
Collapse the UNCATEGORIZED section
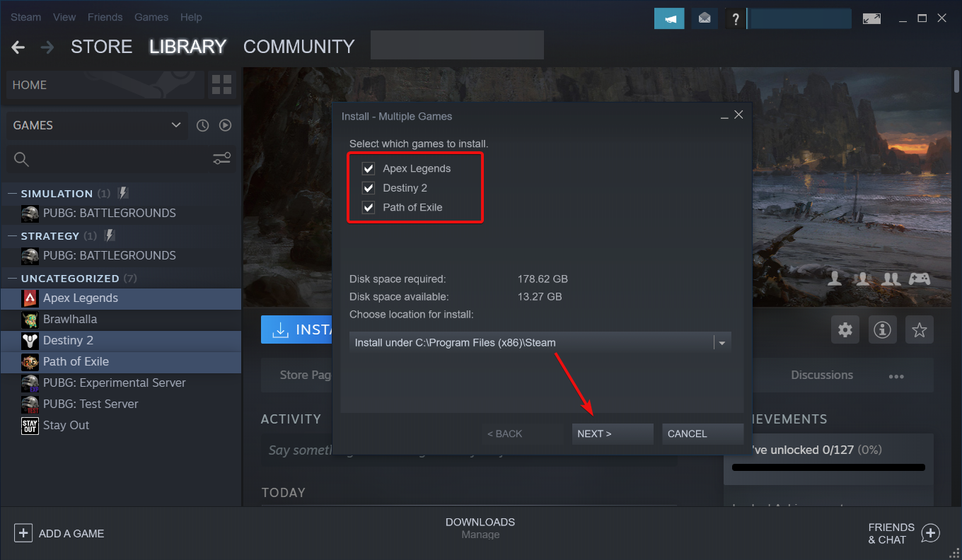[14, 278]
